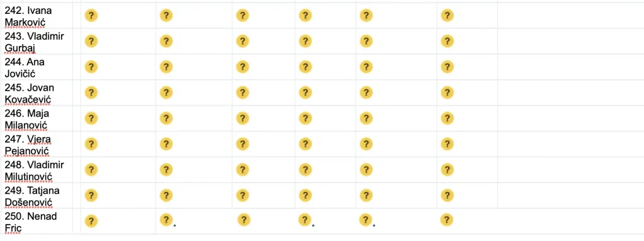The width and height of the screenshot is (644, 241).
Task: Click first question mark in Ivana Marković row
Action: coord(91,16)
